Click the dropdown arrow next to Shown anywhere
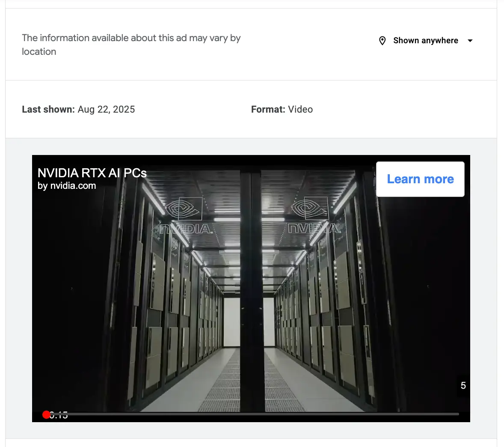This screenshot has width=504, height=447. coord(470,41)
